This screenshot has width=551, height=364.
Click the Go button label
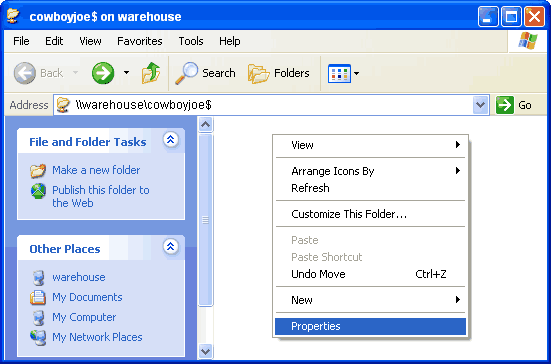click(x=525, y=105)
